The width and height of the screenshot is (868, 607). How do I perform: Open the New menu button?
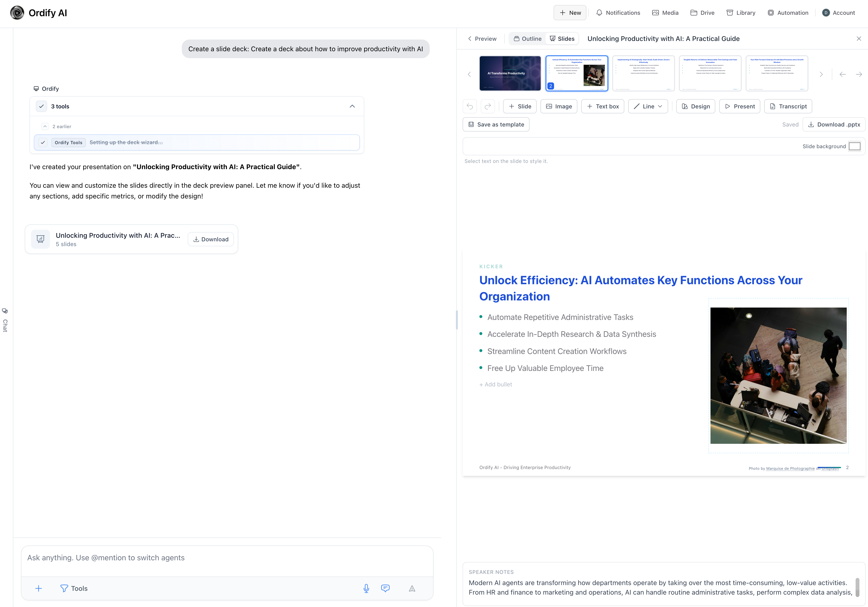point(570,13)
